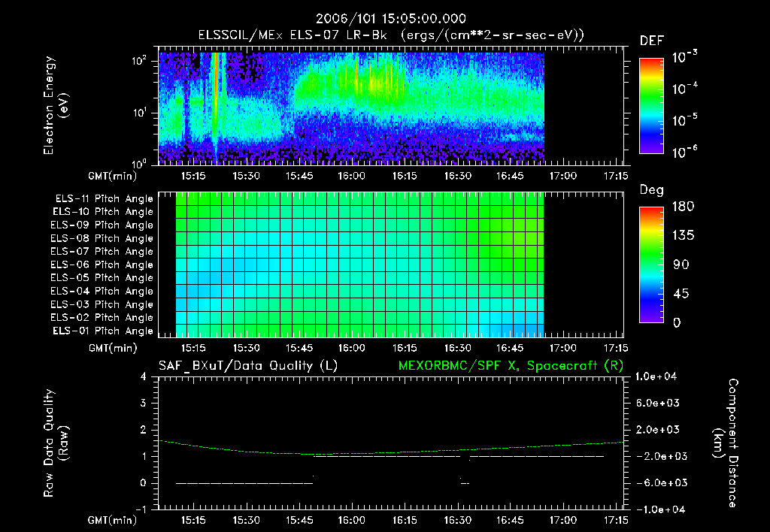
Task: Click the 'Deg' color bar label
Action: (651, 190)
